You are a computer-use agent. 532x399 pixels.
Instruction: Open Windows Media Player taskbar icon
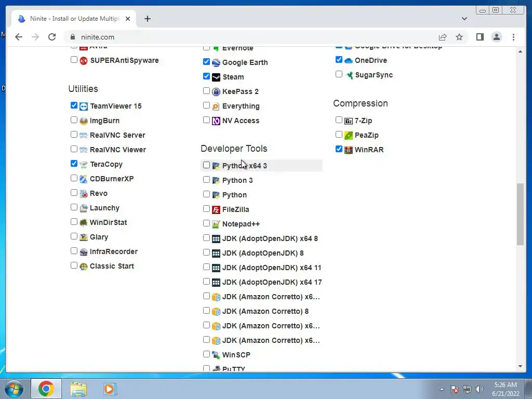click(110, 389)
